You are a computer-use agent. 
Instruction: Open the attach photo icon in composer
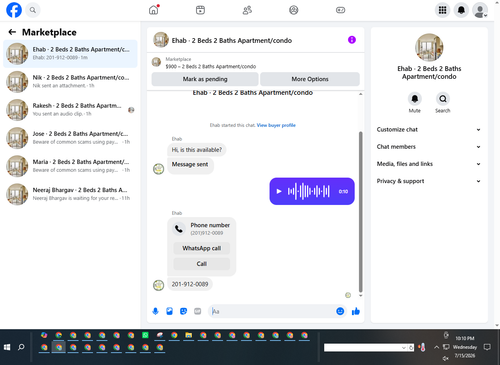pos(169,311)
